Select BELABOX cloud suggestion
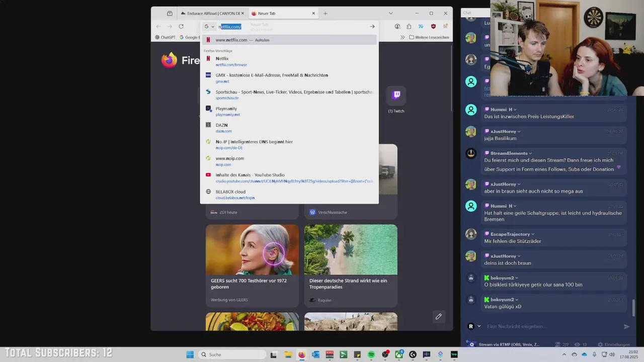 [289, 194]
